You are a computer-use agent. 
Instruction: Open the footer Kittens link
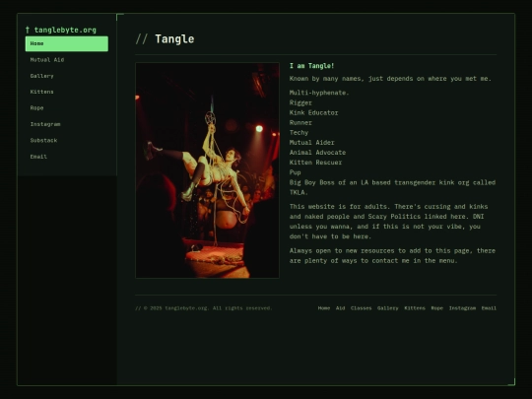coord(415,308)
